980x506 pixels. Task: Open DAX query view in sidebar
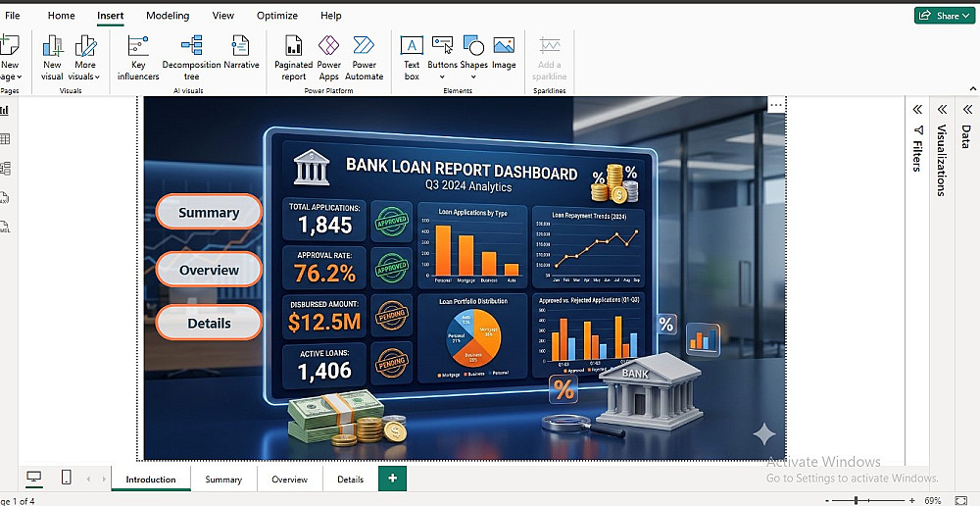[x=5, y=198]
